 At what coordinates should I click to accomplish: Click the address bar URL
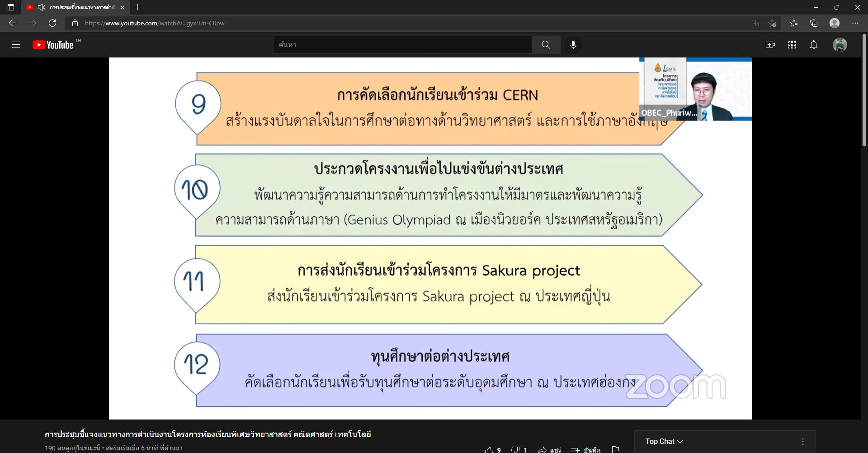point(155,23)
